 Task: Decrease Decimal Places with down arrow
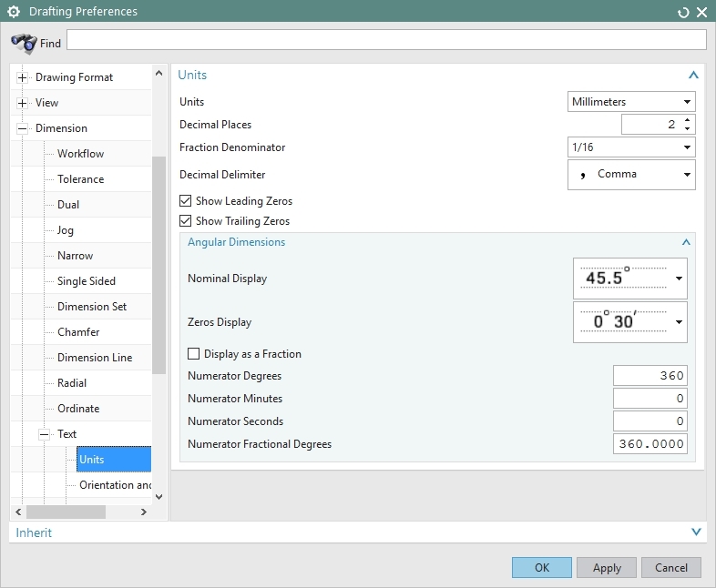click(x=687, y=128)
